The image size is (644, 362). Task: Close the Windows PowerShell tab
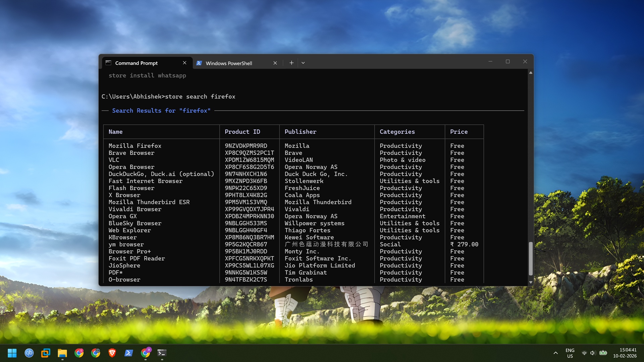coord(275,63)
